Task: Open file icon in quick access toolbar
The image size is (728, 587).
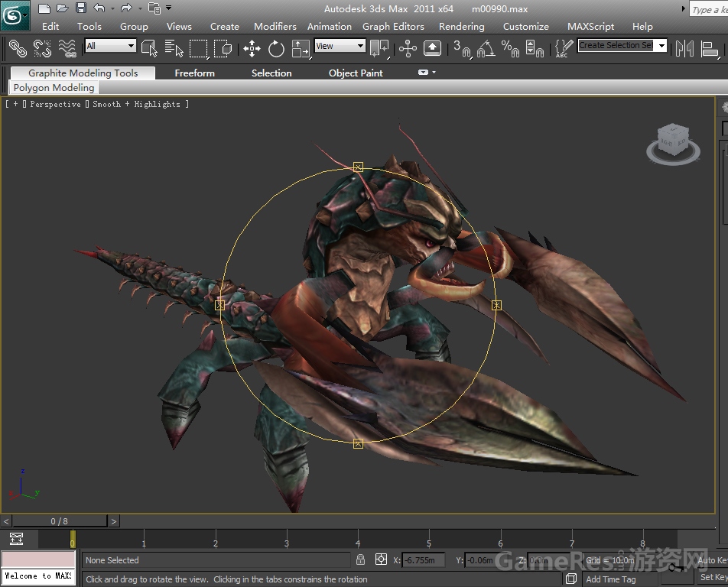Action: click(x=62, y=8)
